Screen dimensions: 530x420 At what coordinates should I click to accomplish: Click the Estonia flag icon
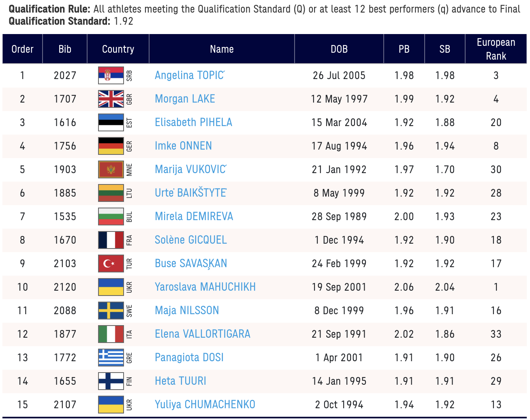(x=111, y=122)
